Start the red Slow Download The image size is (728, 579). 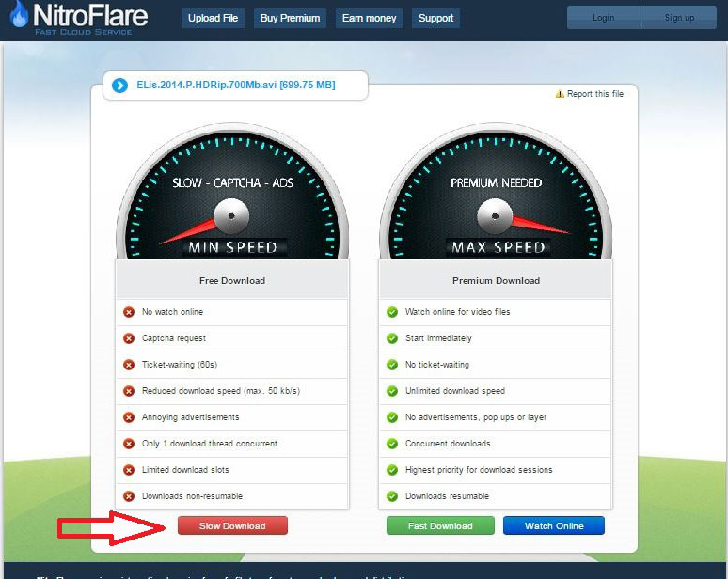pos(232,526)
